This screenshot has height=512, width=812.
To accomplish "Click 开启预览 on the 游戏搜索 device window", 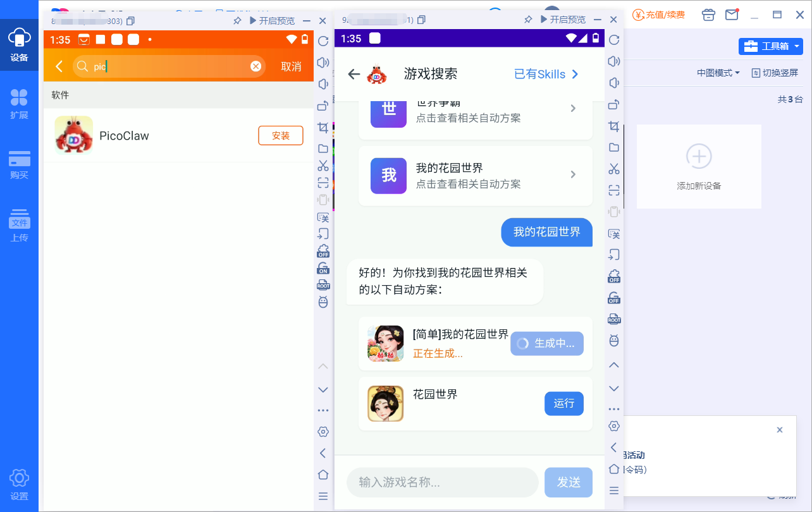I will [563, 20].
